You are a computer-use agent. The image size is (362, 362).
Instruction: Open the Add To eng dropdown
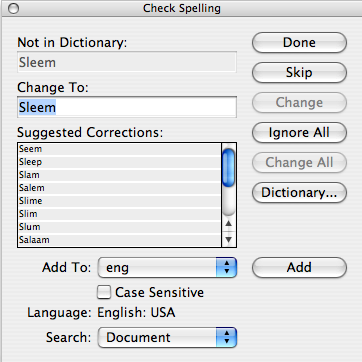[167, 267]
